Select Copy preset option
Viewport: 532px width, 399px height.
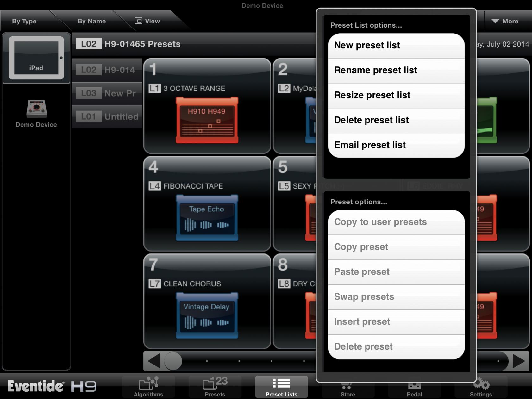click(x=396, y=247)
